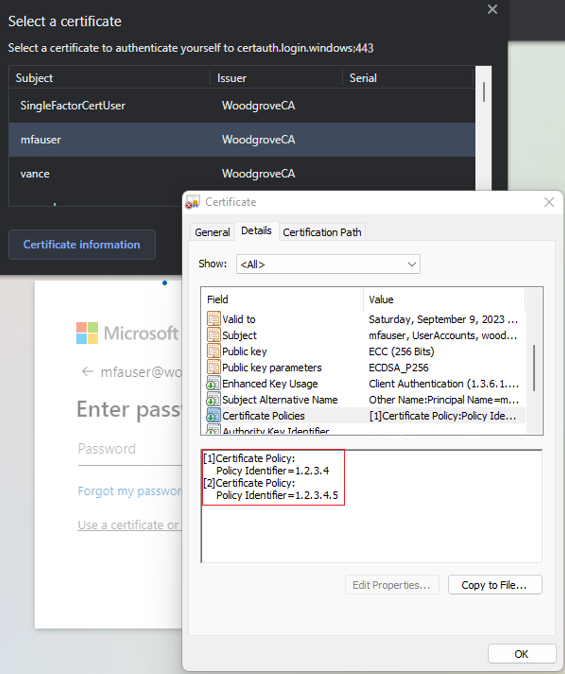
Task: Click the Subject field icon in Details
Action: click(x=213, y=335)
